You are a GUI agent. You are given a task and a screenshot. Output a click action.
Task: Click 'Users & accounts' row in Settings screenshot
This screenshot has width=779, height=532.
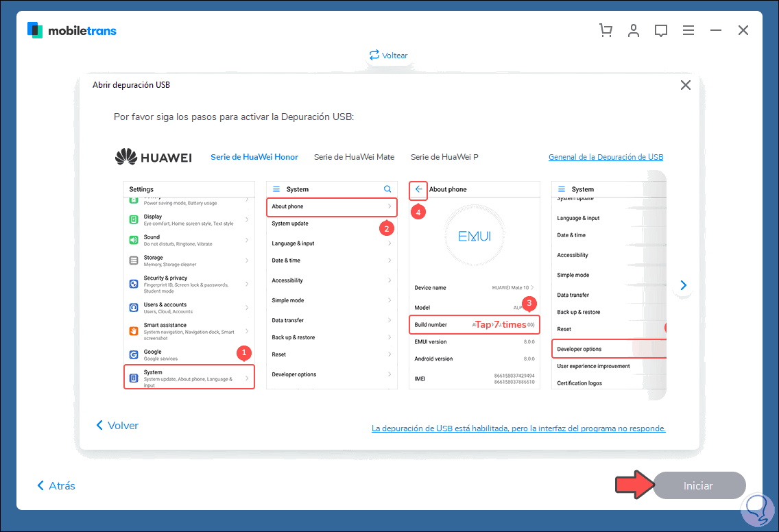pyautogui.click(x=189, y=308)
